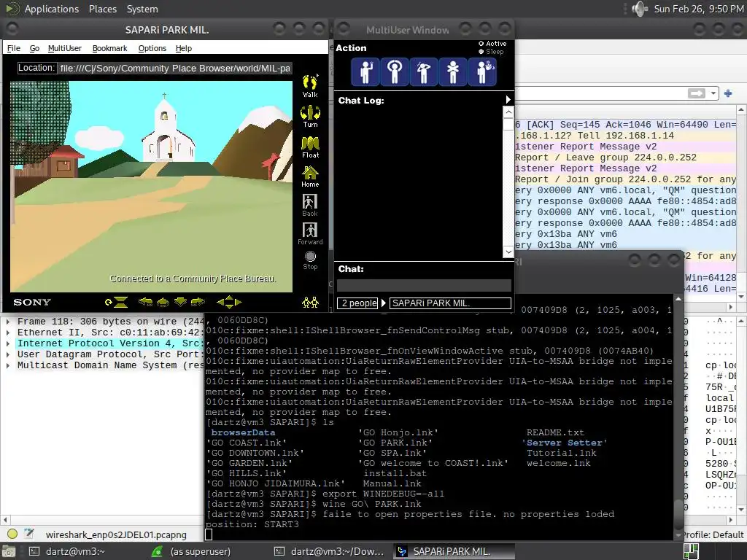
Task: Click the terminal scrollbar up arrow
Action: pyautogui.click(x=678, y=298)
